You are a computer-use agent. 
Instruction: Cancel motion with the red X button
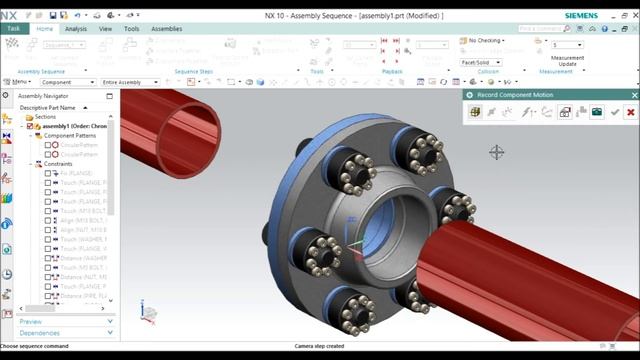click(x=631, y=112)
